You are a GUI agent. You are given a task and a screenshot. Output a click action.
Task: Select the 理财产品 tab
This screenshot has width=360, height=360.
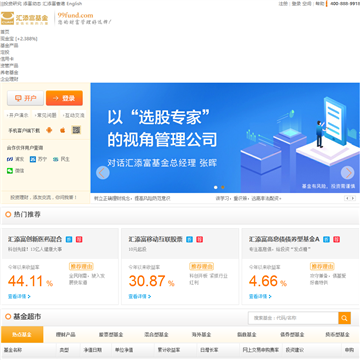point(66,334)
